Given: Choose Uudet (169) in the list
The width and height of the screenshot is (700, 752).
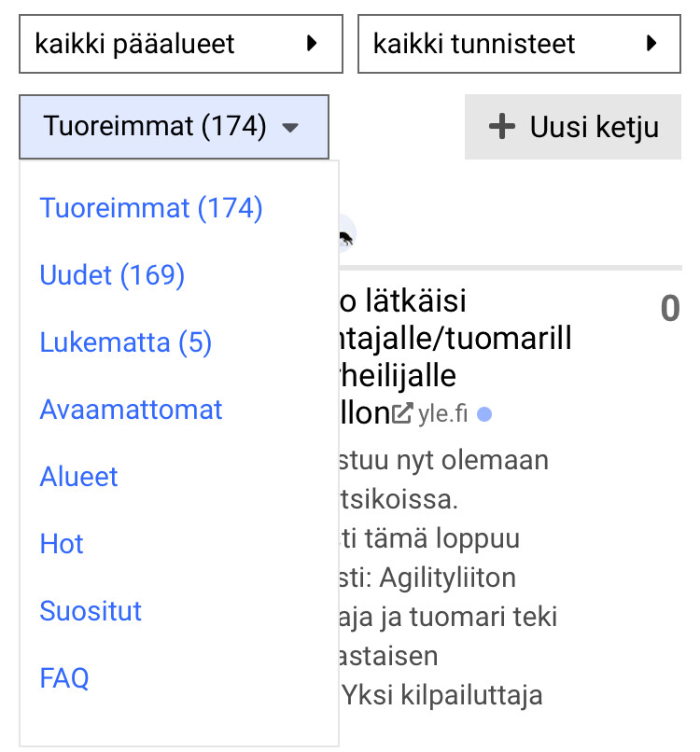Looking at the screenshot, I should (x=112, y=275).
